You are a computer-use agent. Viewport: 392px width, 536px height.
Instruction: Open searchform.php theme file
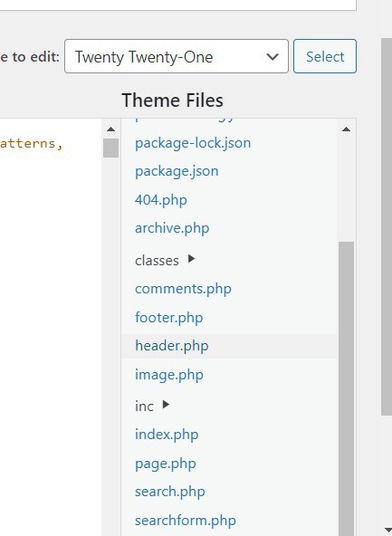pos(186,521)
